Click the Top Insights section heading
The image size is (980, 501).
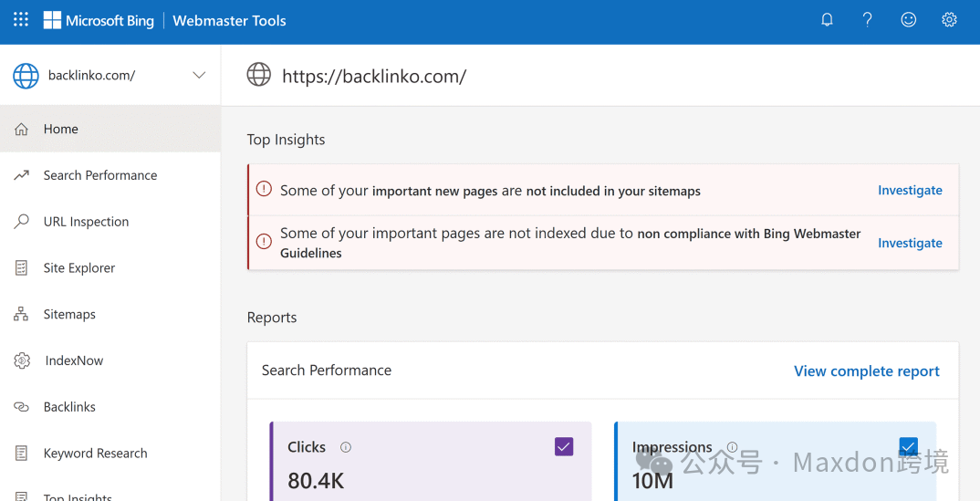pos(286,140)
